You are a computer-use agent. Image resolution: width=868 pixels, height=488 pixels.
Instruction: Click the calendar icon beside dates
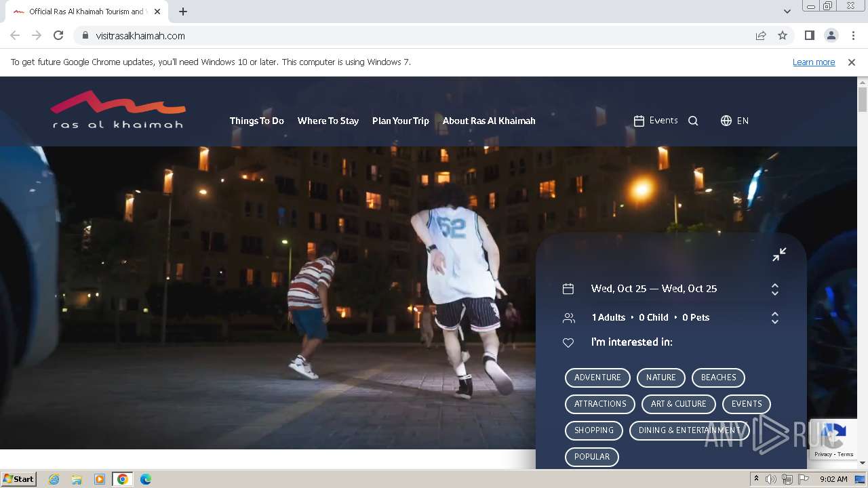point(568,289)
